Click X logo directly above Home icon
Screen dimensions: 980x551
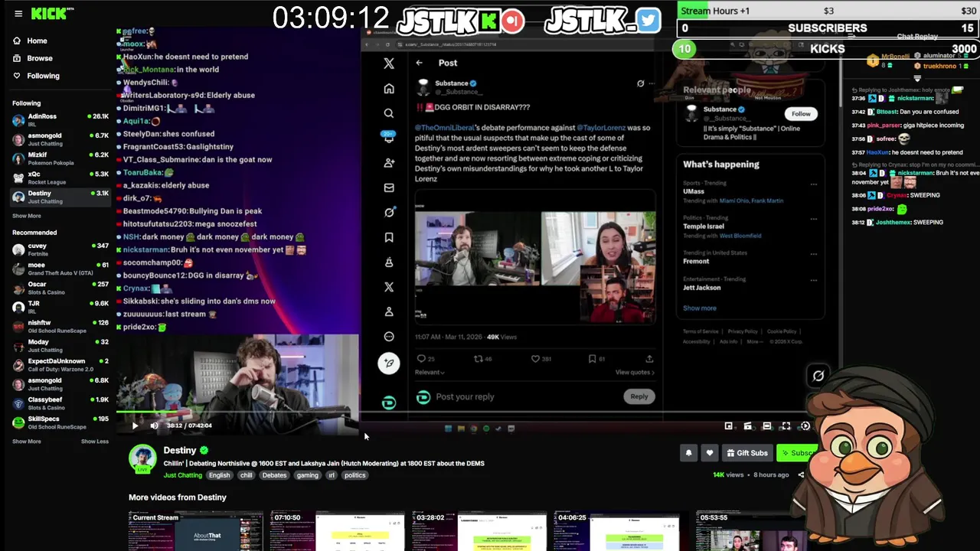point(389,64)
